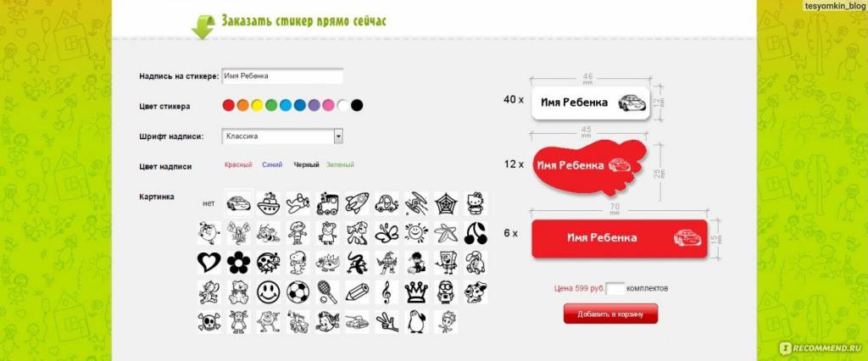The width and height of the screenshot is (868, 361).
Task: Select the smiley face picture
Action: (x=269, y=292)
